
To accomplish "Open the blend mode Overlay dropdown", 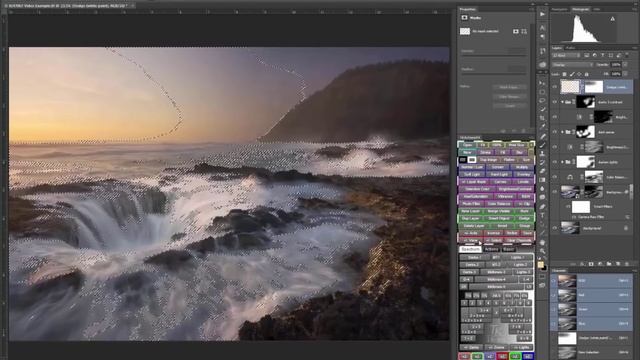I will click(x=572, y=64).
